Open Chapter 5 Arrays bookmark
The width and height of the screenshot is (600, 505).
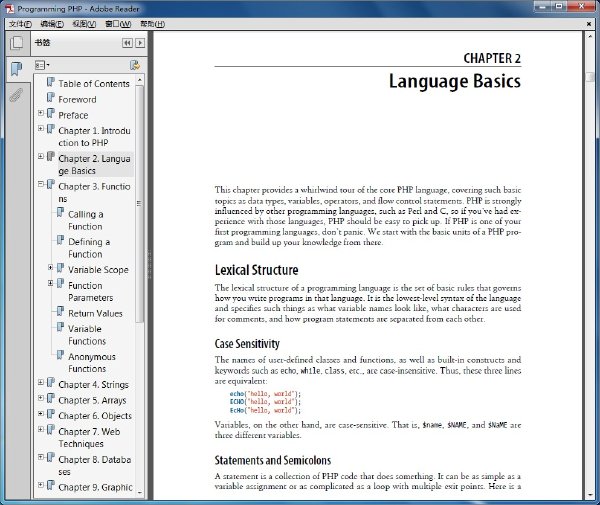[x=92, y=400]
